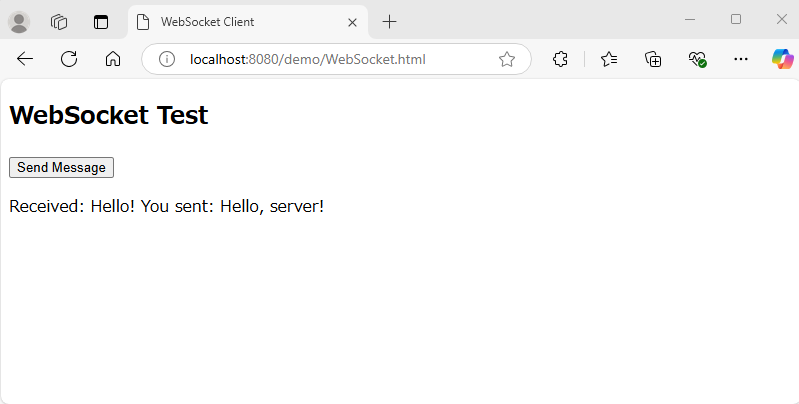Close the browser window
The width and height of the screenshot is (799, 404).
point(782,19)
